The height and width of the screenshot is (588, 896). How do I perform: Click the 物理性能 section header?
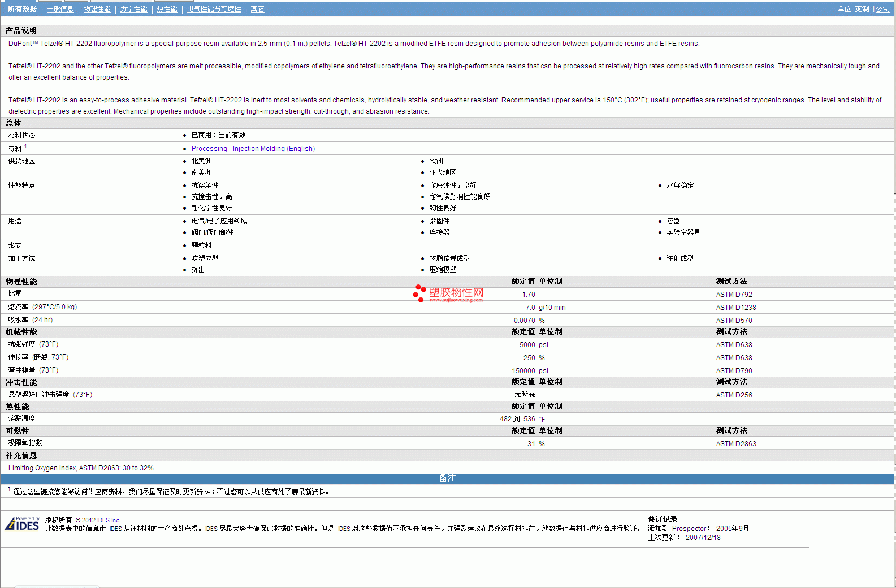pos(21,282)
